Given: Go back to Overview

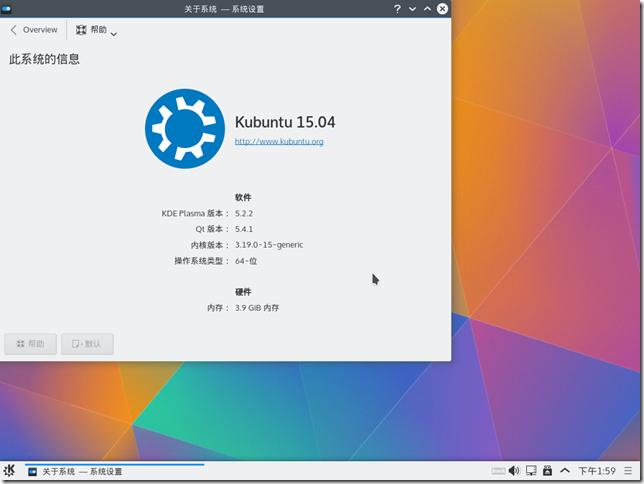Looking at the screenshot, I should pos(34,30).
